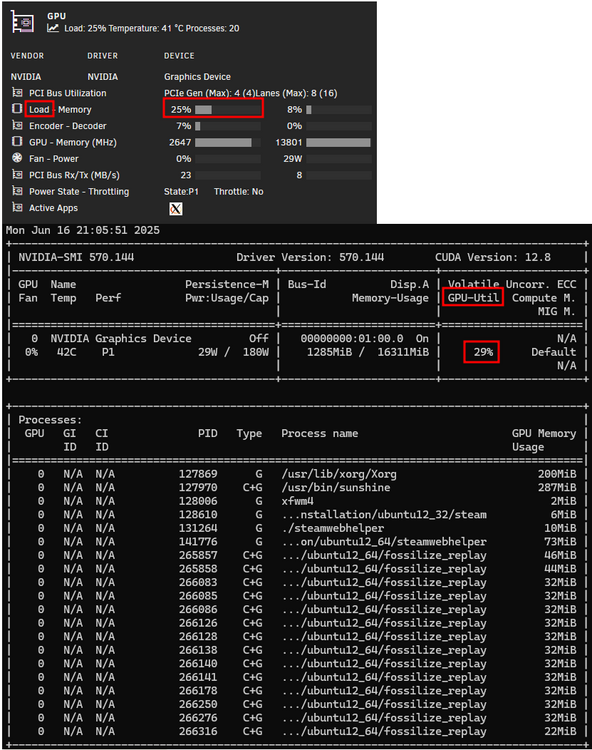Click the 13801 memory clock bar
Image resolution: width=592 pixels, height=750 pixels.
click(x=339, y=143)
